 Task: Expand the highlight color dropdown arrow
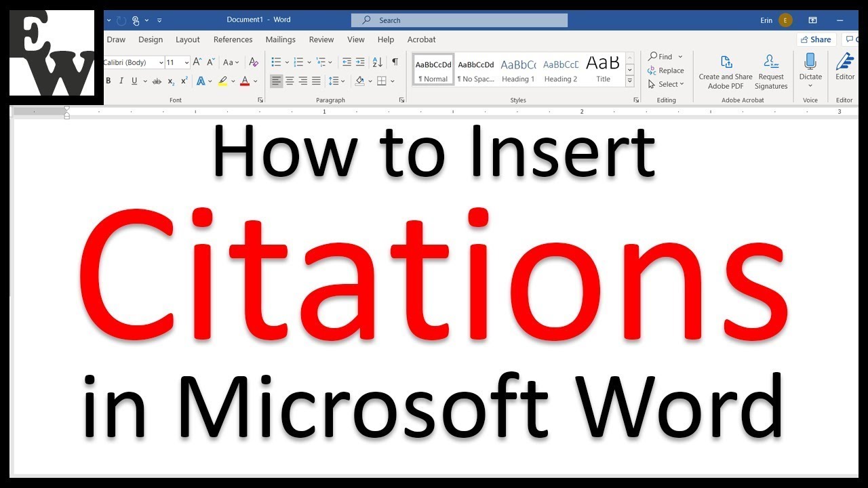(233, 81)
